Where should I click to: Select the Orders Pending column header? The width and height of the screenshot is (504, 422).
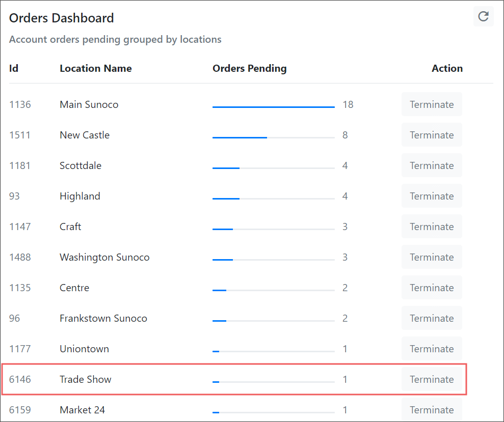click(x=249, y=68)
